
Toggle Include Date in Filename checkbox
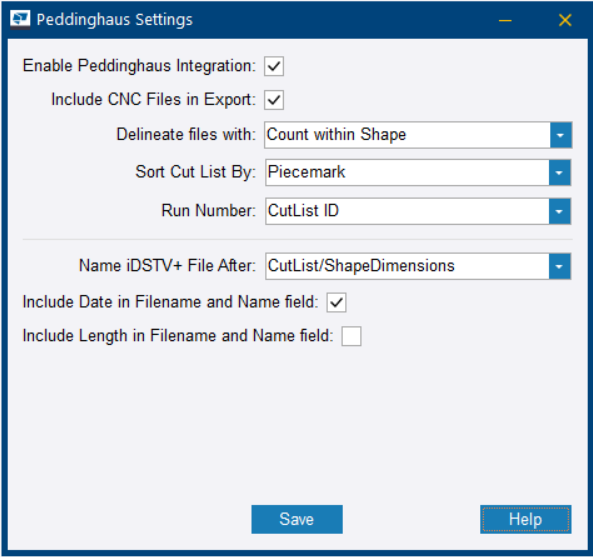[336, 303]
